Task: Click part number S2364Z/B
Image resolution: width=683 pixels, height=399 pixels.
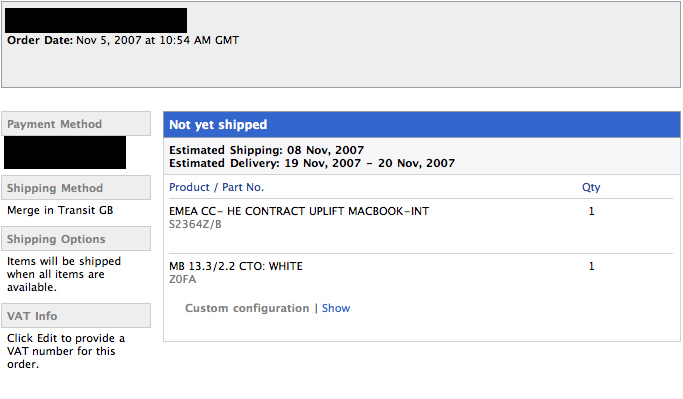Action: pos(195,224)
